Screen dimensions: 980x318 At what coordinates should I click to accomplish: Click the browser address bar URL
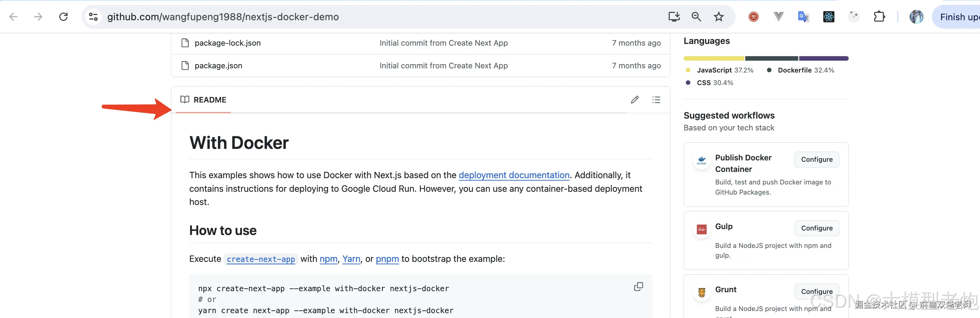(223, 16)
